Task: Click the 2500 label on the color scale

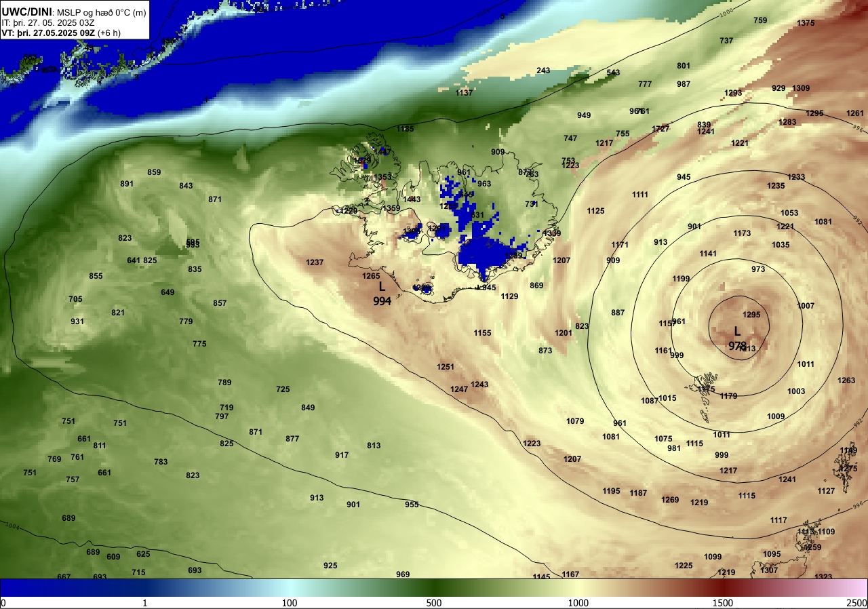Action: click(857, 603)
